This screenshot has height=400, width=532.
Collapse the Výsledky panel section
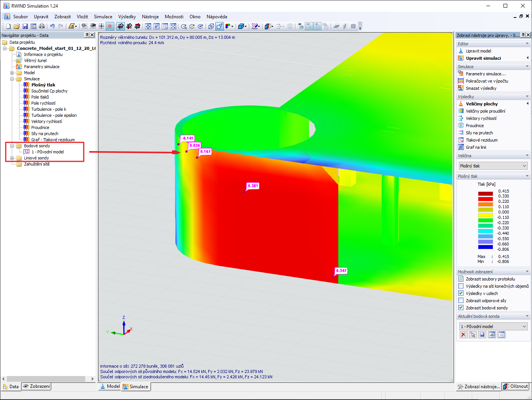coord(527,97)
